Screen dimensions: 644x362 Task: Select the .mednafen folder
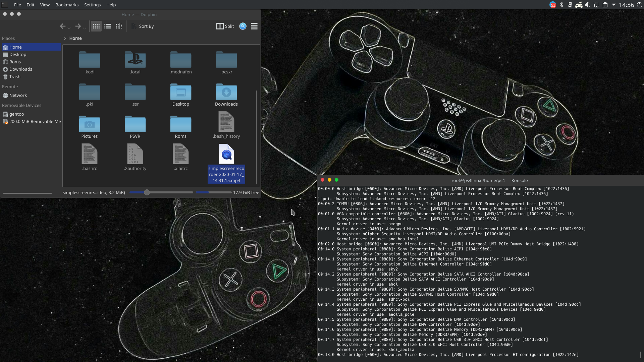181,63
